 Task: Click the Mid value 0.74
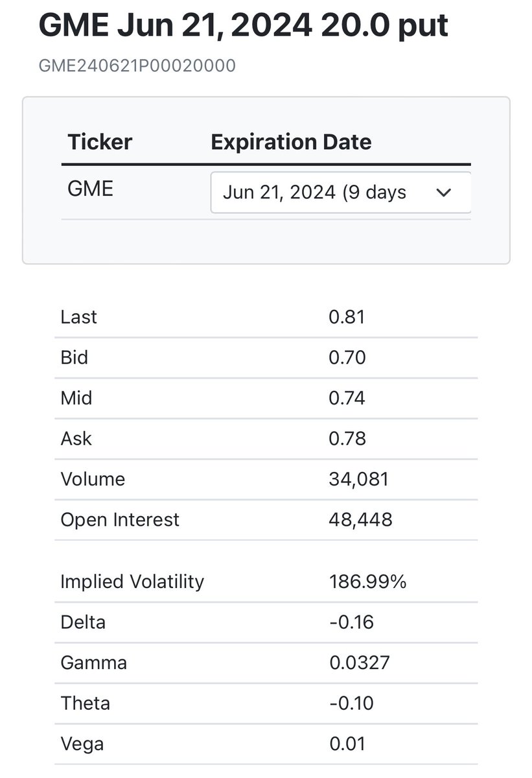pyautogui.click(x=347, y=397)
